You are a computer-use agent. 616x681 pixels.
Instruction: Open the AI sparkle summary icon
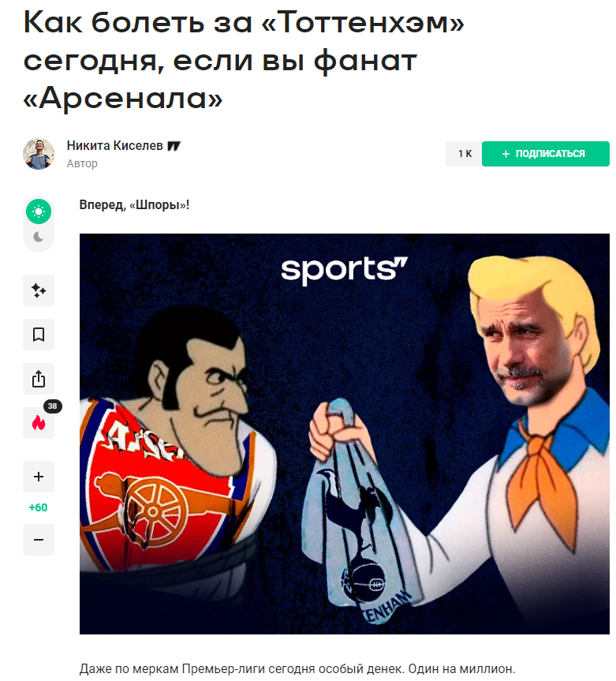pos(39,290)
